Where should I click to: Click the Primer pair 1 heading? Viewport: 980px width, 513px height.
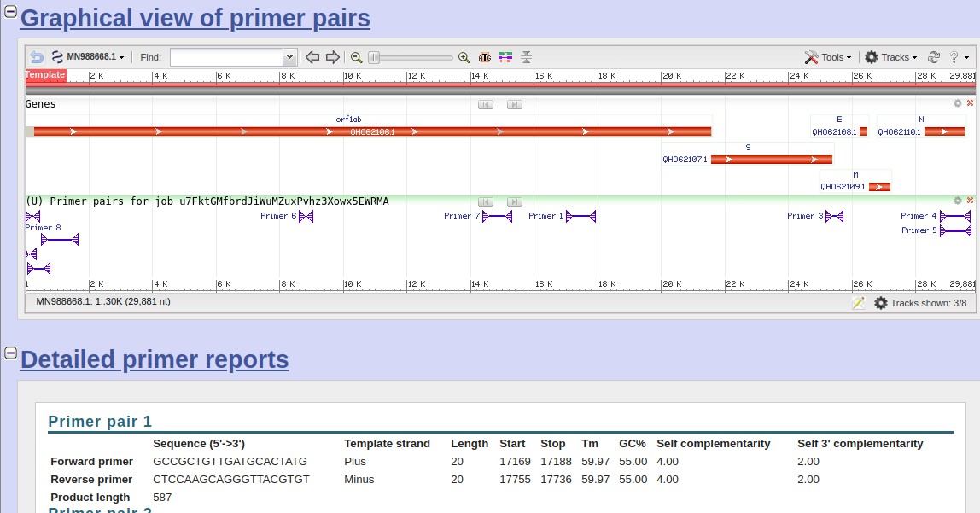pyautogui.click(x=100, y=422)
